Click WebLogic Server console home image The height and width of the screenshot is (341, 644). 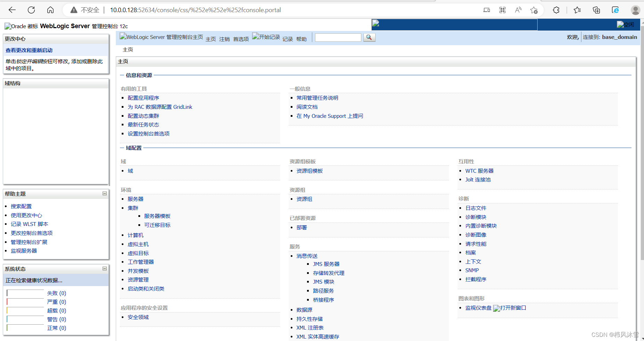tap(161, 36)
